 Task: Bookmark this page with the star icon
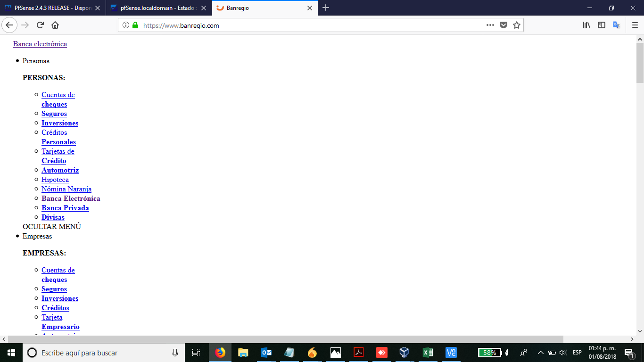(x=517, y=25)
